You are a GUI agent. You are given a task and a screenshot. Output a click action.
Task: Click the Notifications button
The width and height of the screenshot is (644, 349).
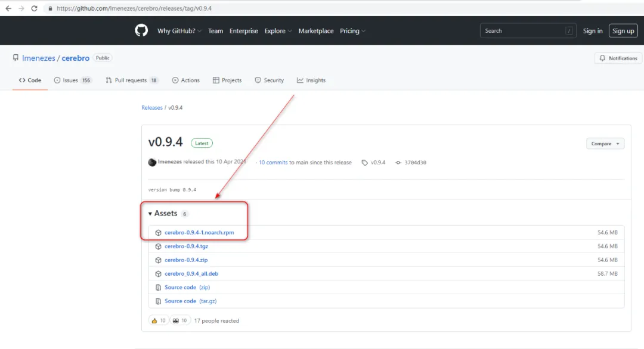618,58
